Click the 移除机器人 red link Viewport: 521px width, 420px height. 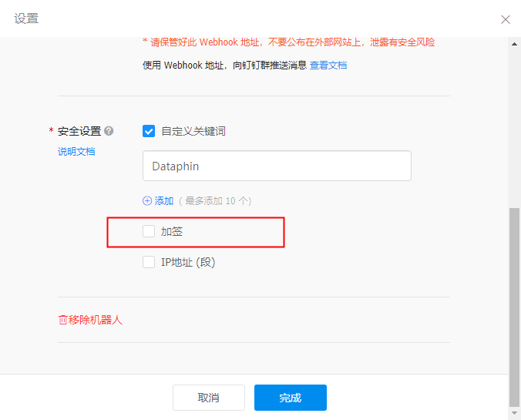[95, 320]
